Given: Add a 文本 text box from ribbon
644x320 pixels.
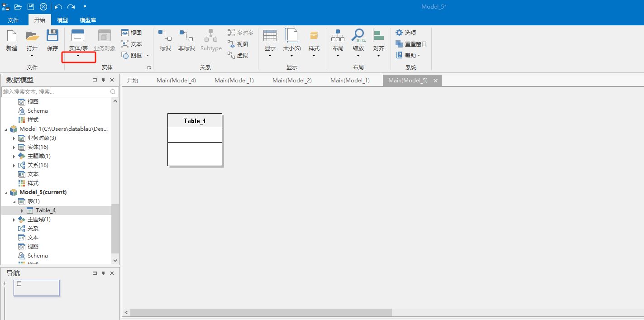Looking at the screenshot, I should [x=132, y=44].
